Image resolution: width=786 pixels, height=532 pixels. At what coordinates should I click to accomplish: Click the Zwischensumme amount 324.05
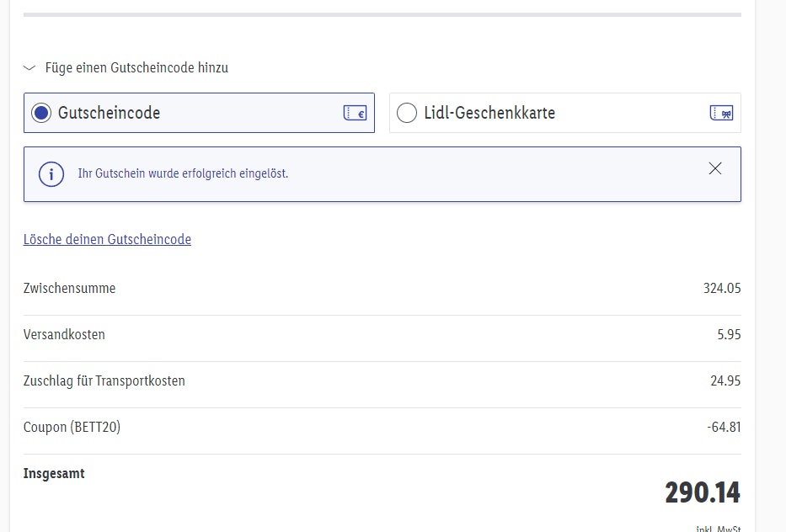(722, 289)
